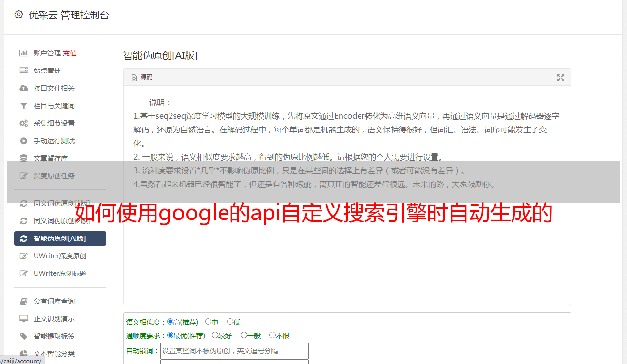Viewport: 627px width, 364px height.
Task: Select 通顺度要求 较好 radio
Action: 215,335
